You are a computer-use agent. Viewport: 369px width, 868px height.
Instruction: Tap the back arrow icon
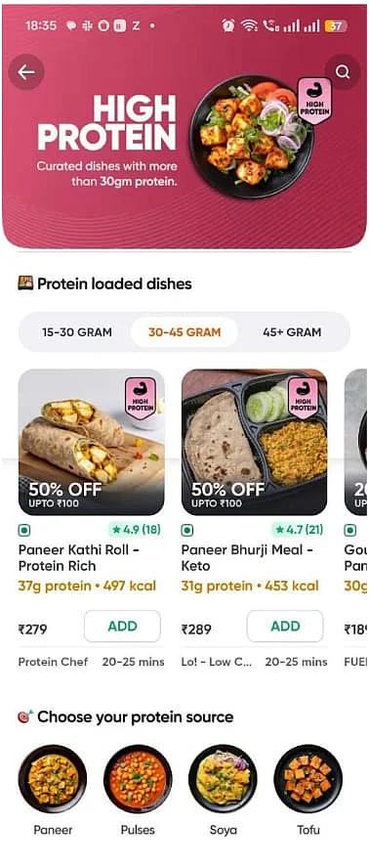[26, 72]
